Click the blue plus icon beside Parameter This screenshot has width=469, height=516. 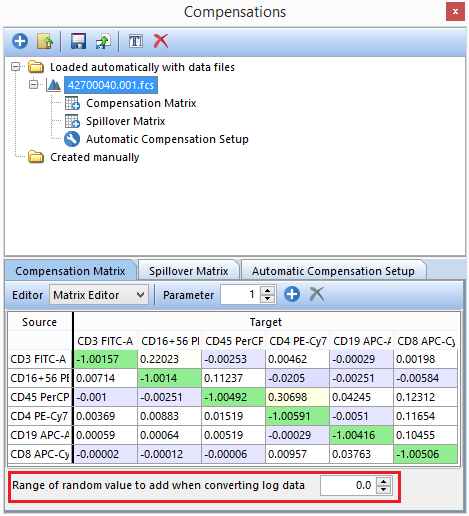(292, 294)
